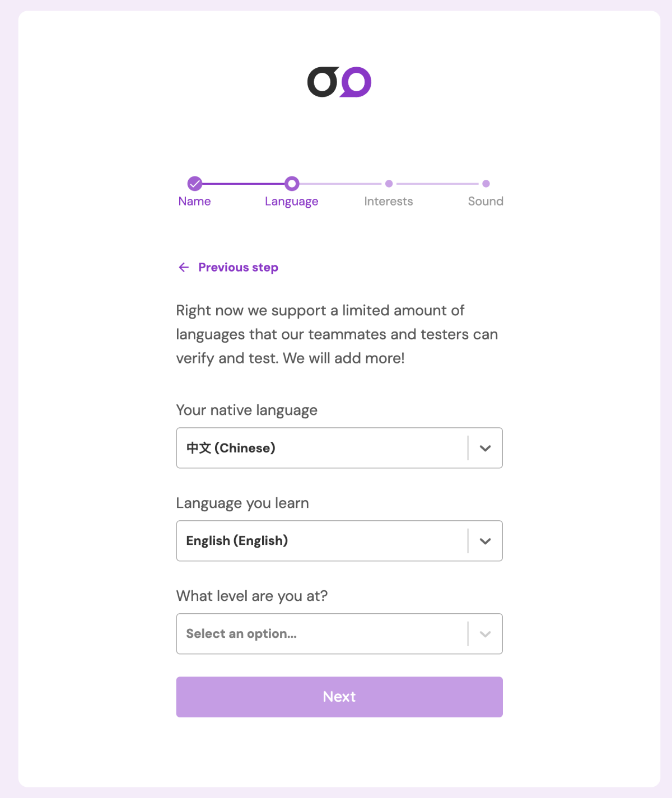Click the completed Name step checkmark
Image resolution: width=672 pixels, height=798 pixels.
tap(195, 184)
